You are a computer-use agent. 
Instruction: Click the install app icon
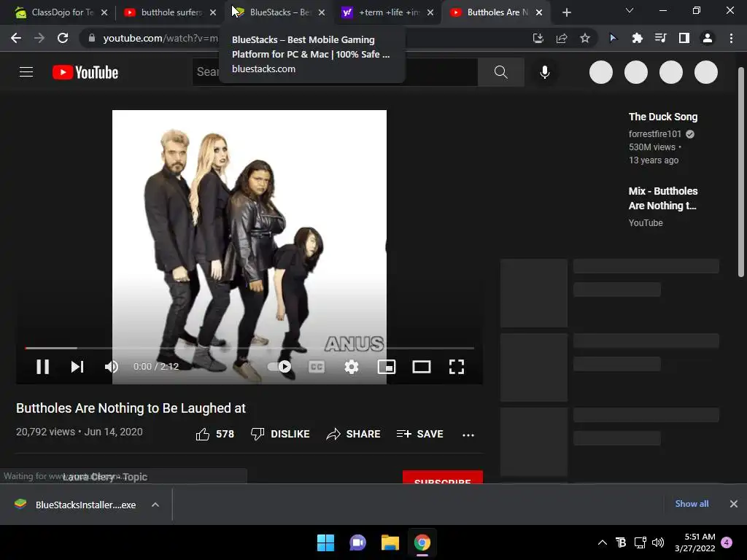click(x=538, y=38)
